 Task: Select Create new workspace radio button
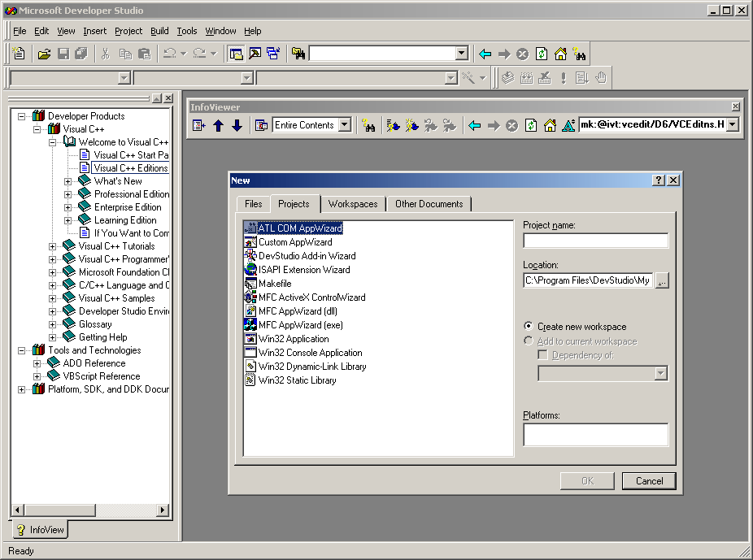click(529, 326)
